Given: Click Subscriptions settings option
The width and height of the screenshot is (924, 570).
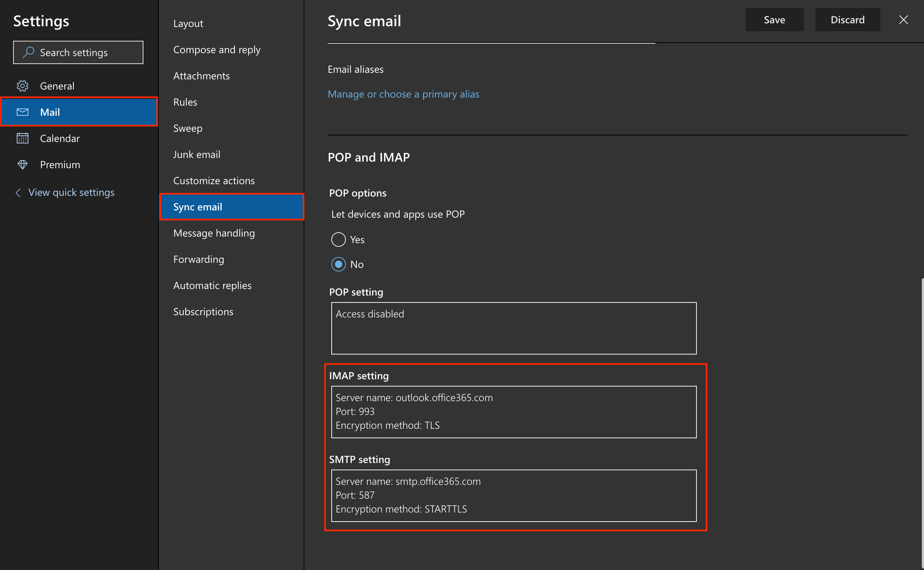Looking at the screenshot, I should click(x=203, y=312).
